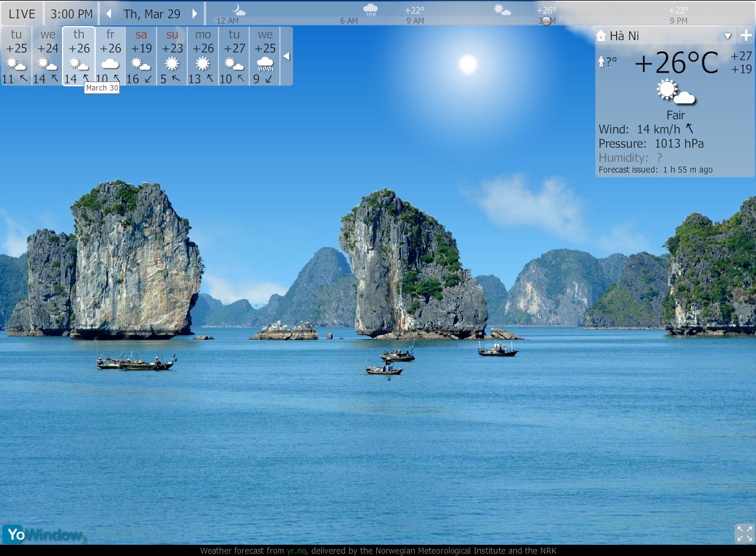Click the +22° 9 AM timeline temperature
The height and width of the screenshot is (556, 756).
click(x=415, y=10)
